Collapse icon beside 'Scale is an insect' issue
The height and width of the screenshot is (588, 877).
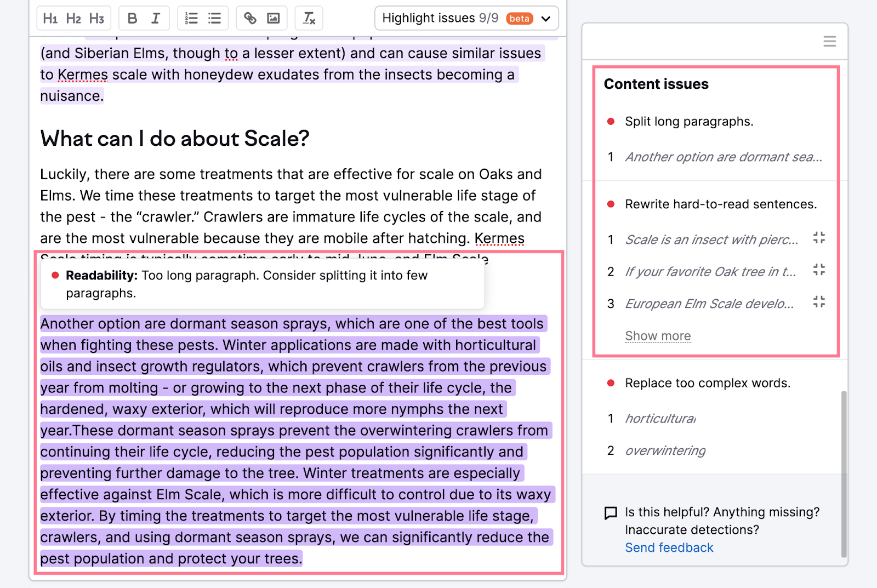819,238
